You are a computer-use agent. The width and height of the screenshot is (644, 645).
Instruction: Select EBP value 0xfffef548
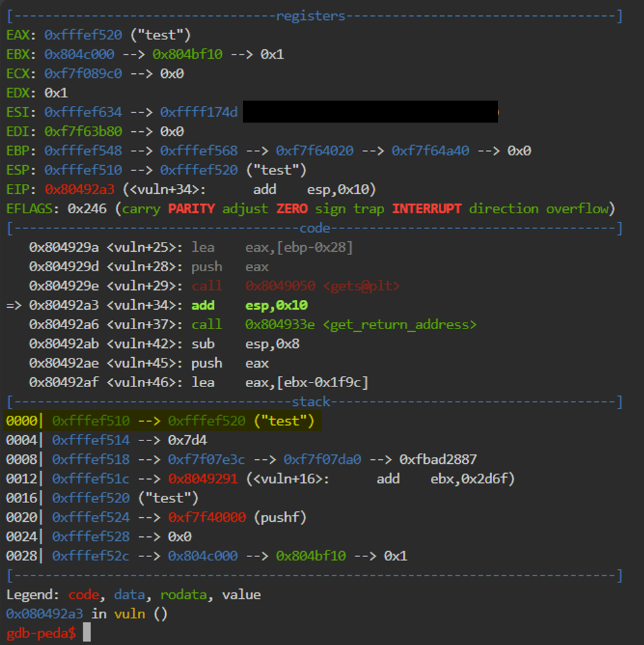click(83, 151)
